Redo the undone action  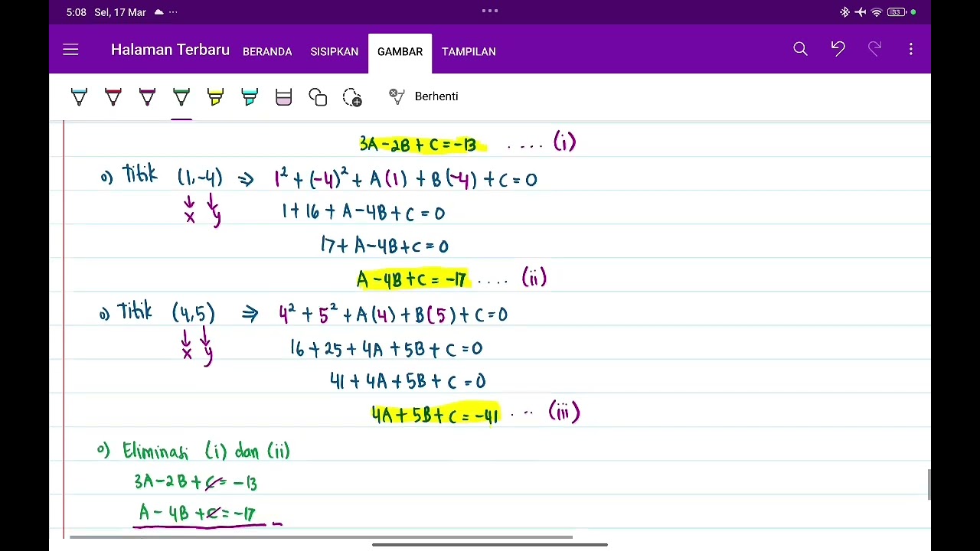pyautogui.click(x=874, y=50)
